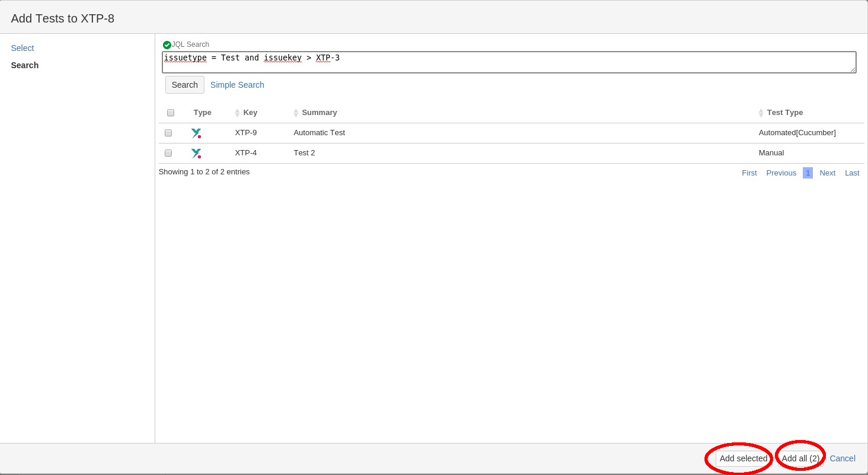Viewport: 868px width, 475px height.
Task: Click the Add selected button
Action: pos(744,458)
